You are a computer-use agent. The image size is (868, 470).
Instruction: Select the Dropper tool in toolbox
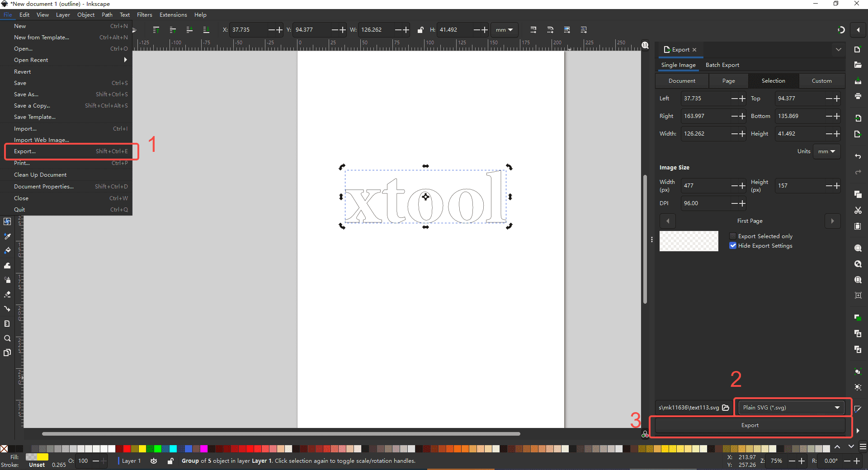(x=7, y=236)
